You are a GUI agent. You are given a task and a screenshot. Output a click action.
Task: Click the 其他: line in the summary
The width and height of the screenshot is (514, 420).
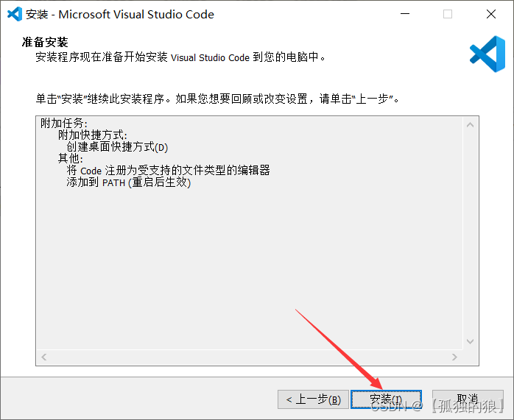click(x=71, y=159)
